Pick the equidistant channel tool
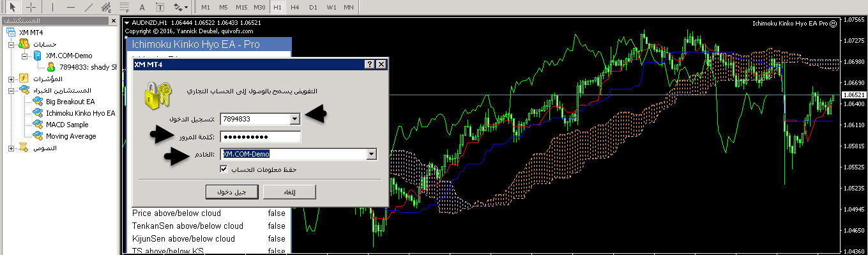This screenshot has width=868, height=255. pos(106,7)
